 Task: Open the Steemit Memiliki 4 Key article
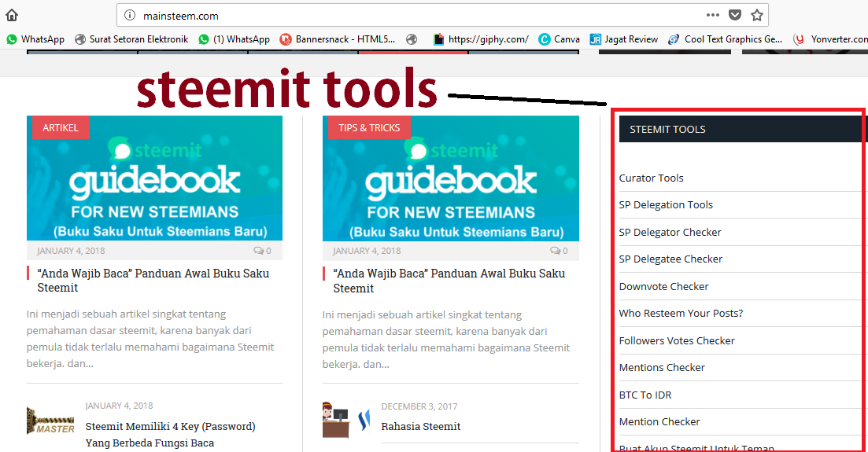171,434
